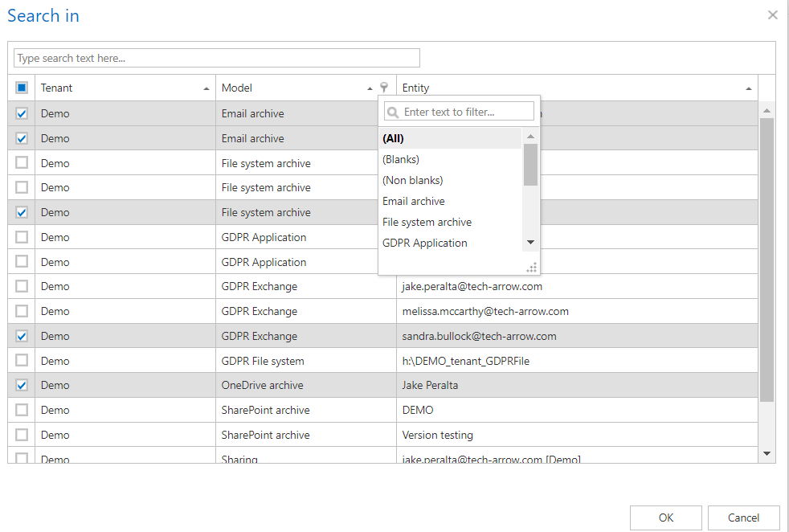Check the GDPR File system row checkbox
The image size is (789, 532).
click(x=22, y=361)
